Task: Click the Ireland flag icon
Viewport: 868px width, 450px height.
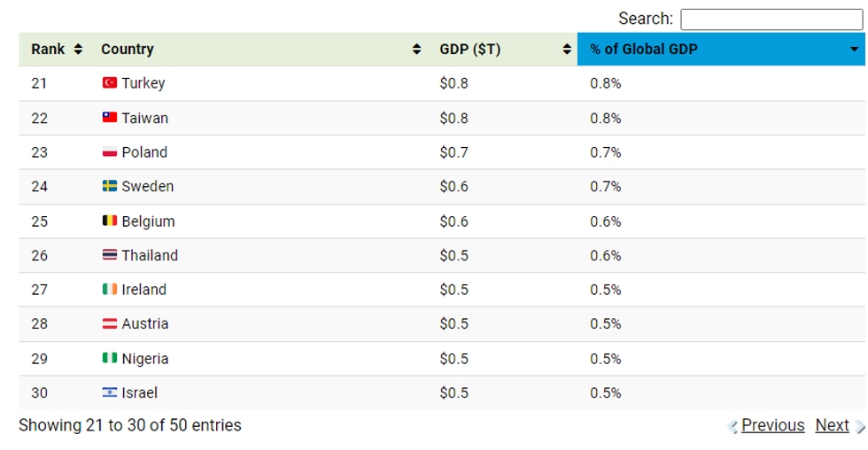Action: click(110, 290)
